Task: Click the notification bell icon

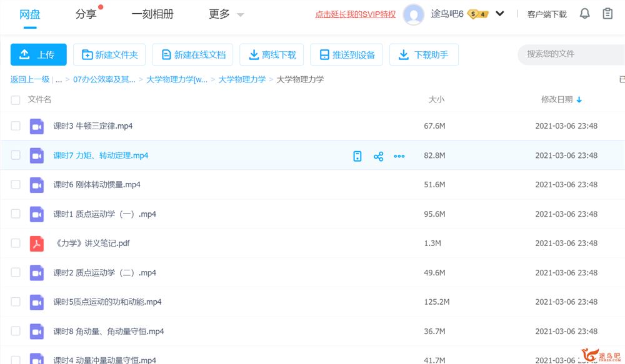Action: coord(584,14)
